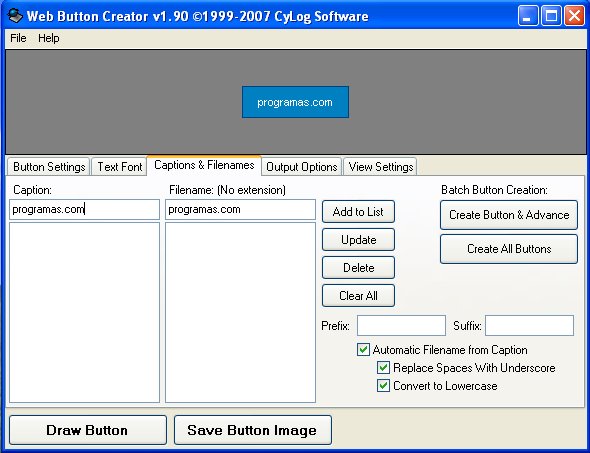Click the app icon in title bar
This screenshot has width=590, height=453.
15,15
